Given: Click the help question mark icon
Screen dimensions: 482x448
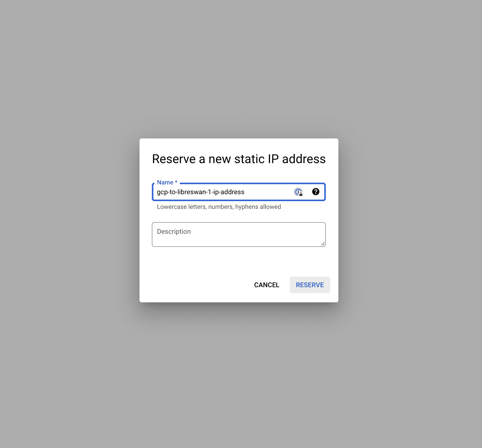Looking at the screenshot, I should (x=316, y=192).
